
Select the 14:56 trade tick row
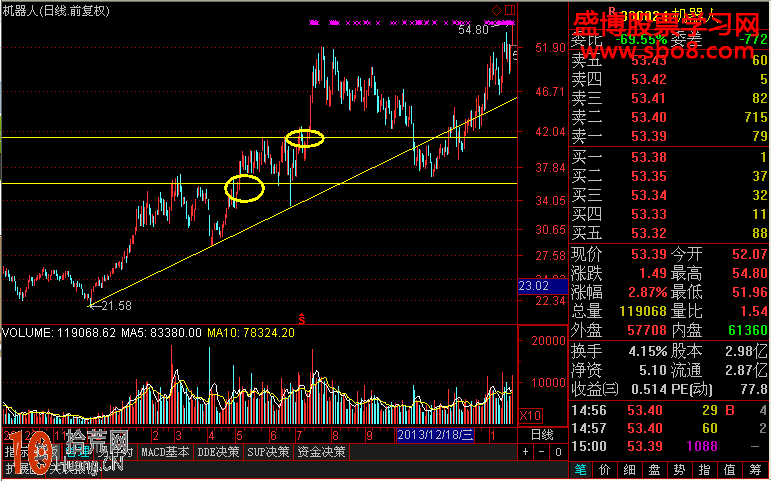coord(669,410)
